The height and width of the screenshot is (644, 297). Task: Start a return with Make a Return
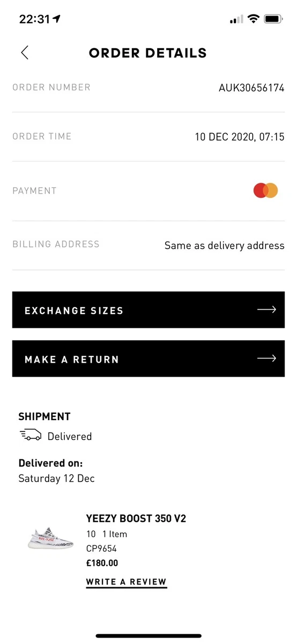tap(148, 358)
